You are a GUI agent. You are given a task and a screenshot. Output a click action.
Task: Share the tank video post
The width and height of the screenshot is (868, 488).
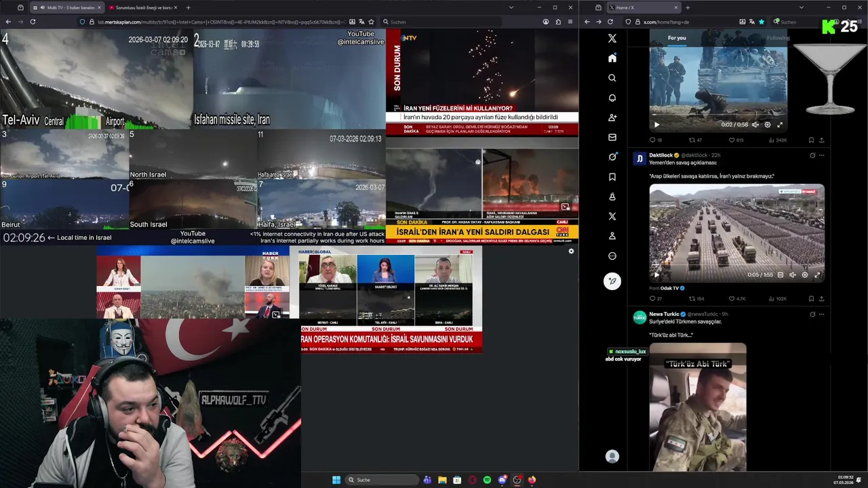click(x=822, y=140)
